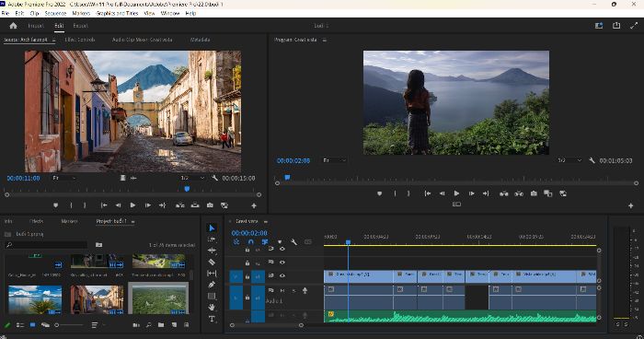Select the Selection tool arrow

click(212, 228)
